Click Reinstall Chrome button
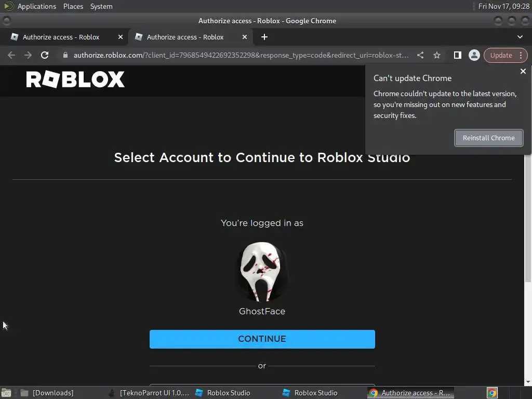Image resolution: width=532 pixels, height=399 pixels. pos(488,138)
